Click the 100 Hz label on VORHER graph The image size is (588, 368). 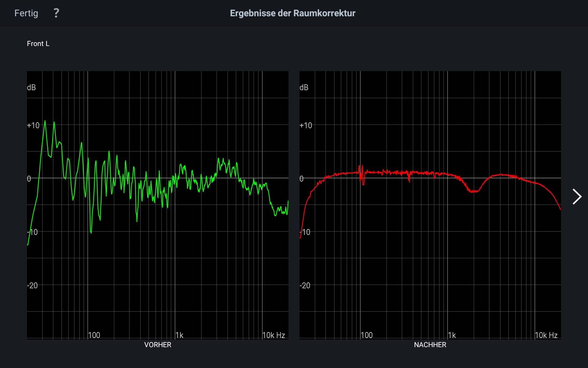click(94, 335)
